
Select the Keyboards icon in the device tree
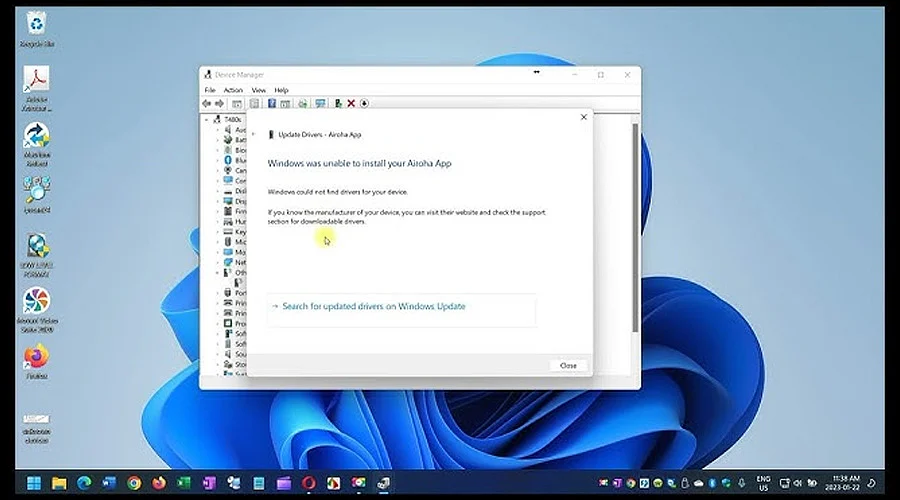tap(228, 231)
